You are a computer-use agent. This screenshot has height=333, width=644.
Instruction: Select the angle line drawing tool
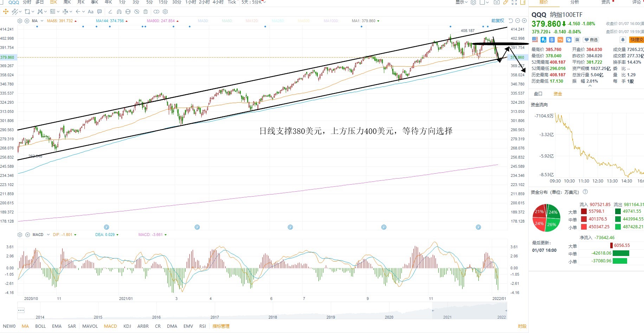point(110,12)
